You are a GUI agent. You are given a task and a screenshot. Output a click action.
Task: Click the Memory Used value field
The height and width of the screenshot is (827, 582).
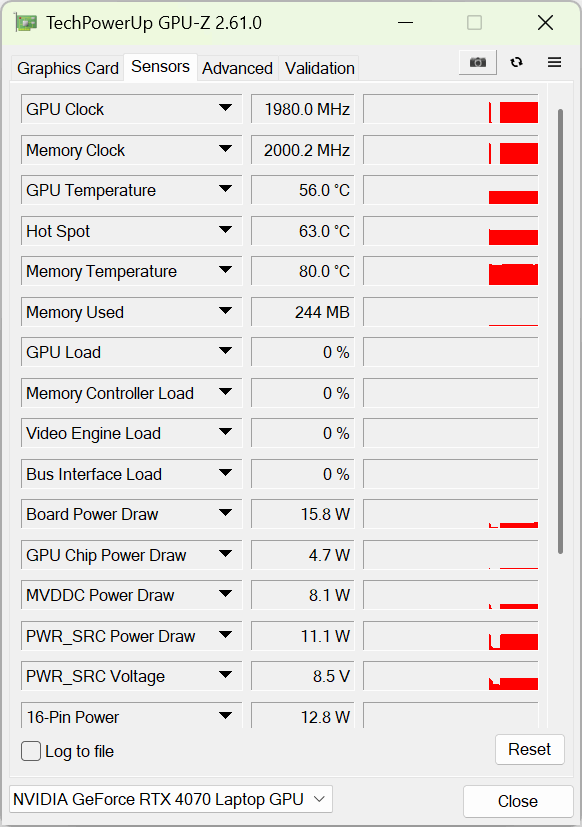pos(302,312)
